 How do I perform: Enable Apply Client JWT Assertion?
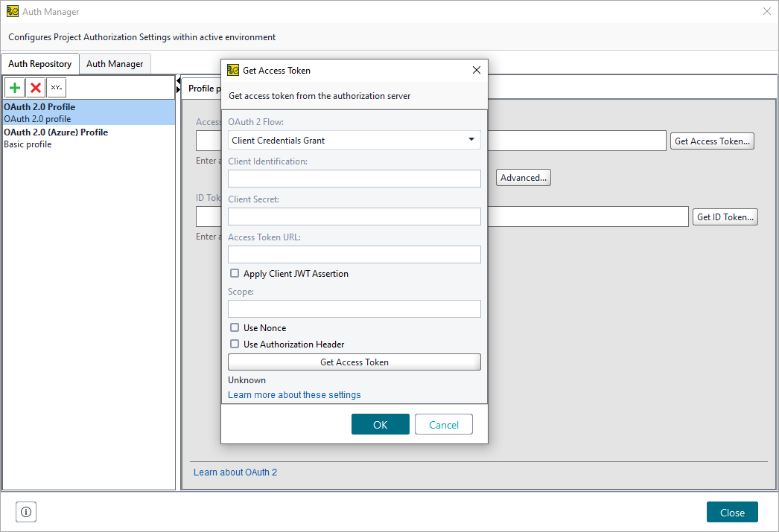coord(235,273)
